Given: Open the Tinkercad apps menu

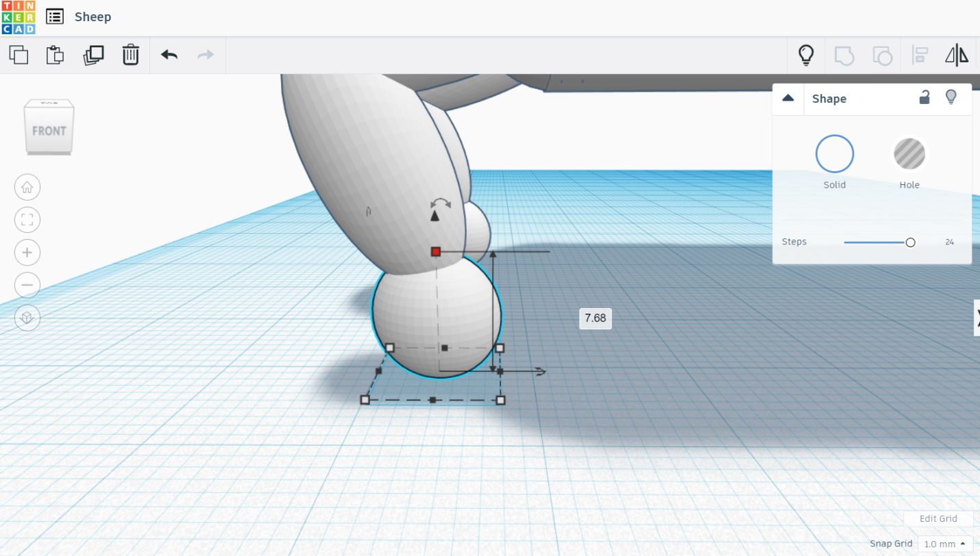Looking at the screenshot, I should 54,16.
